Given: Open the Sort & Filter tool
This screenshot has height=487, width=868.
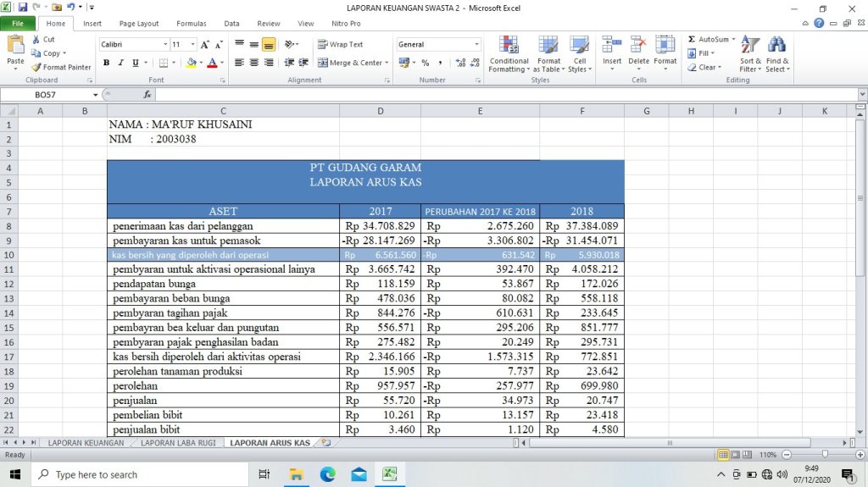Looking at the screenshot, I should tap(750, 46).
